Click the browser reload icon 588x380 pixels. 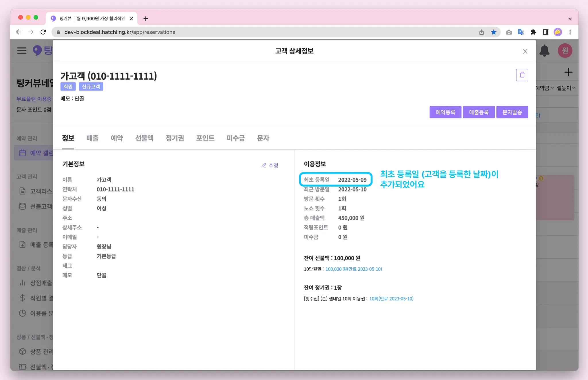tap(43, 32)
